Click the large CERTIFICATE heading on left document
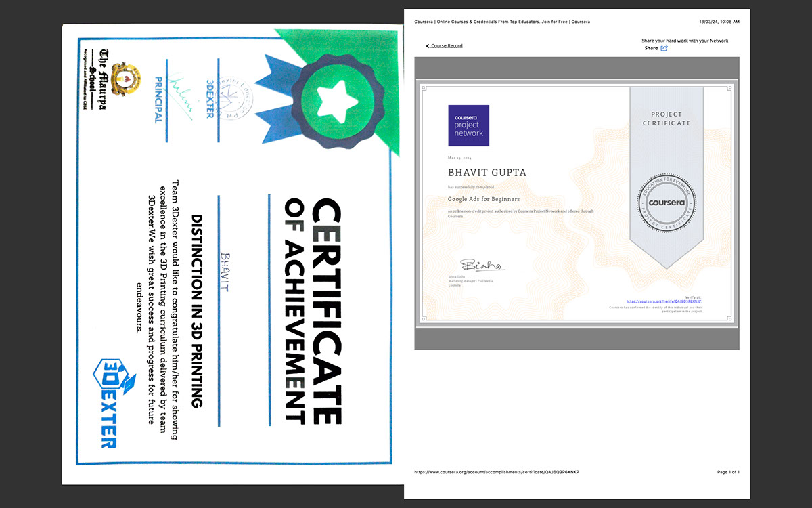Screen dimensions: 812x508 coord(328,312)
